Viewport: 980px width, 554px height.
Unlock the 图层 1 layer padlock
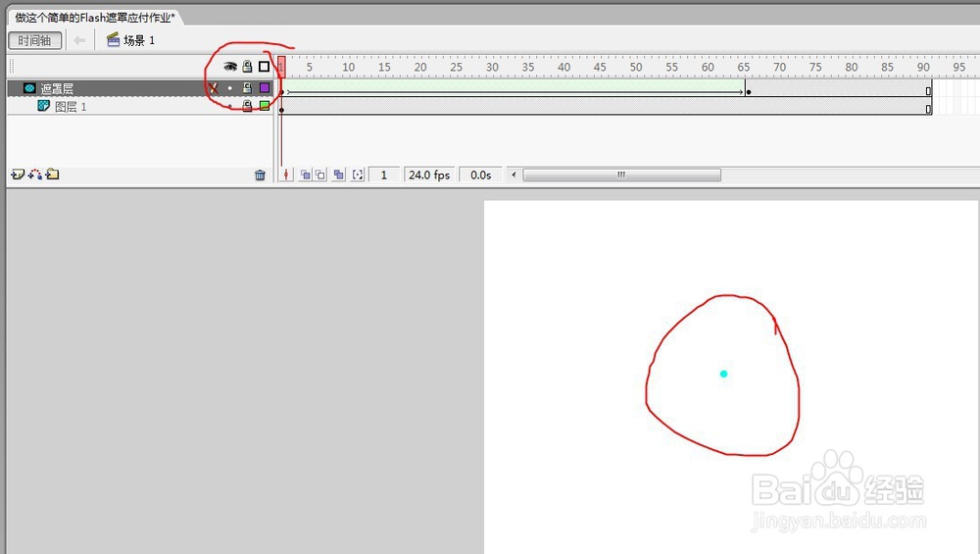pos(248,106)
